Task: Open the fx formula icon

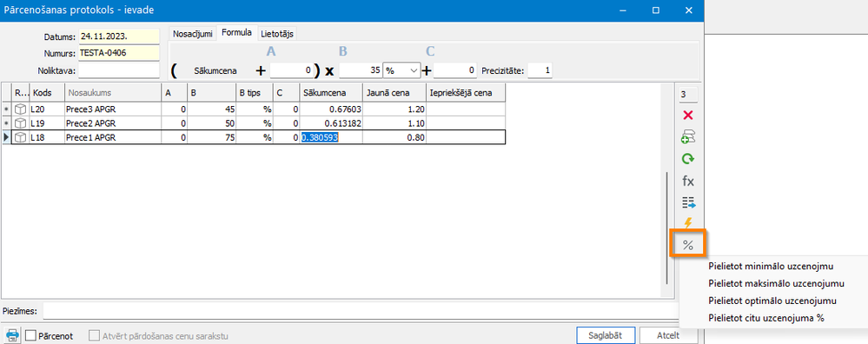Action: [x=688, y=181]
